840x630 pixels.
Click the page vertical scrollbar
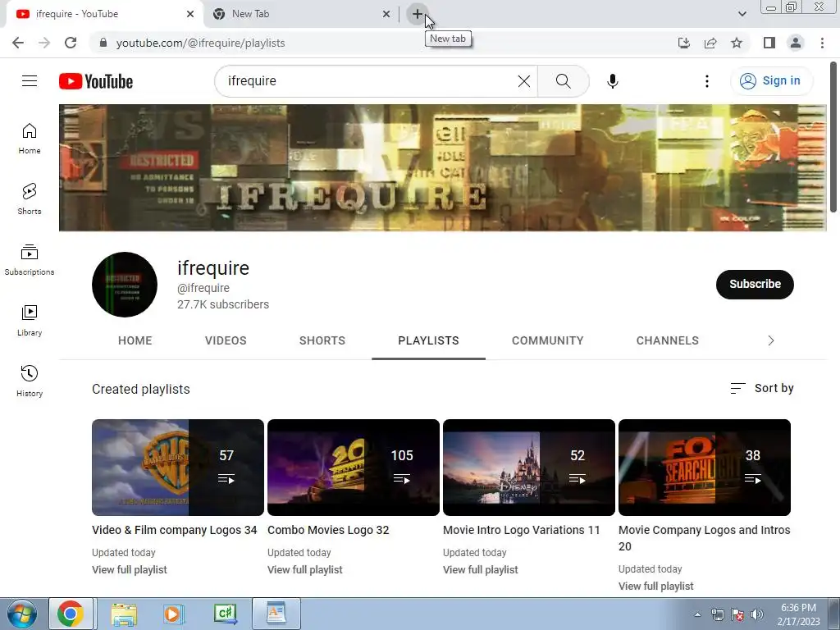click(833, 138)
